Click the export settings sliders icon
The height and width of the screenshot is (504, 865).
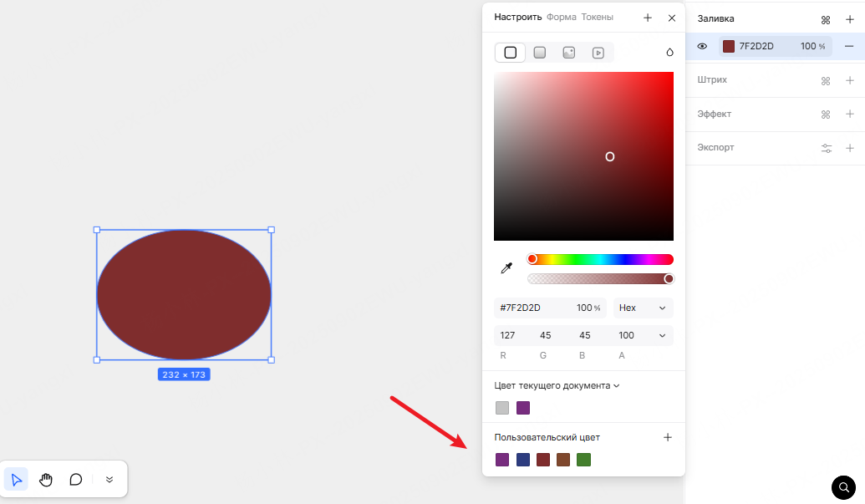[826, 148]
